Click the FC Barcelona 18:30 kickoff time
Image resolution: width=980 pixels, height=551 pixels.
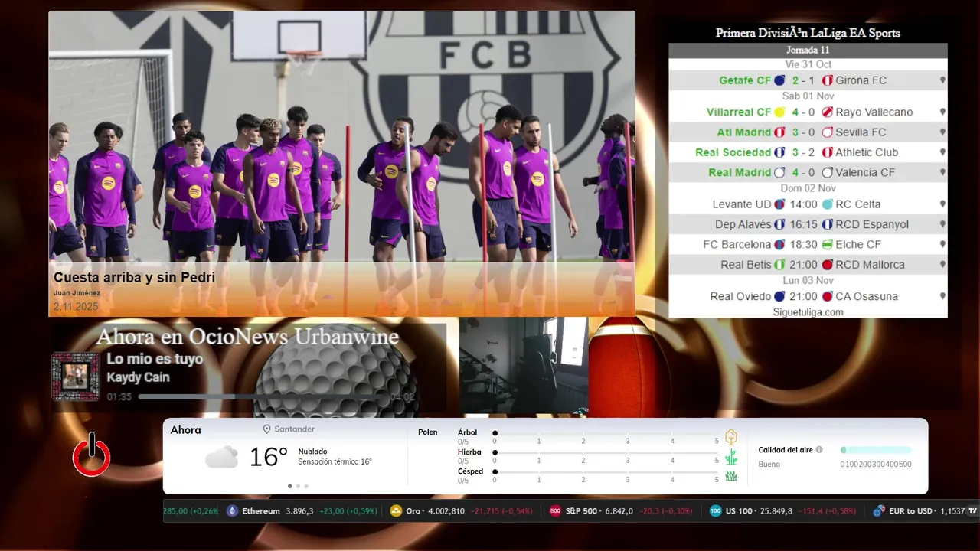[803, 245]
